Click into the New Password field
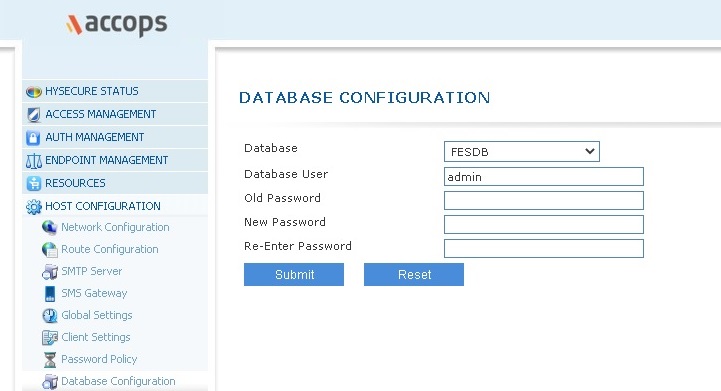 (x=544, y=224)
